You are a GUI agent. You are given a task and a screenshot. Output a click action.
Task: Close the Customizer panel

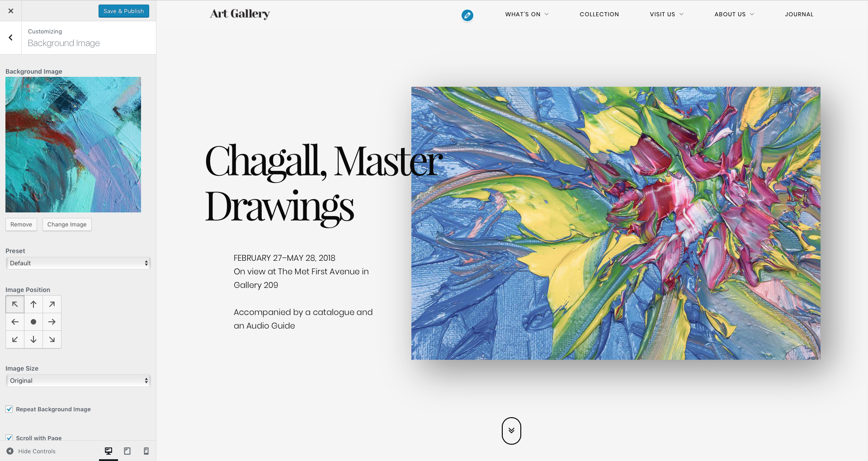[11, 11]
